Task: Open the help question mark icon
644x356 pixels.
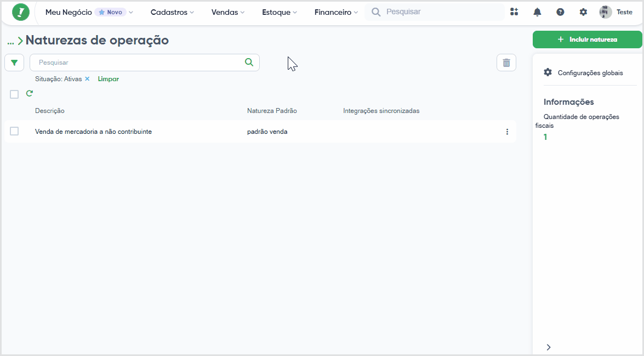Action: coord(560,12)
